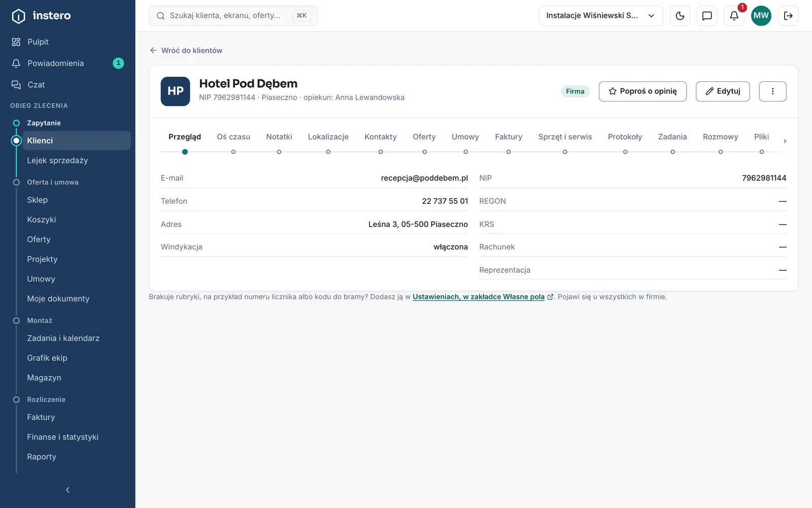The width and height of the screenshot is (812, 508).
Task: Open notifications bell in top bar
Action: pos(734,16)
